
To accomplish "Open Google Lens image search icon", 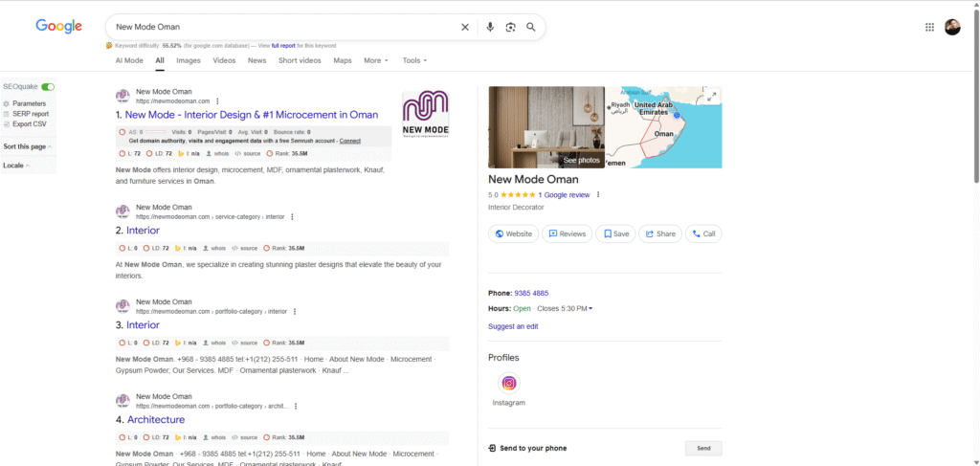I will pos(511,27).
